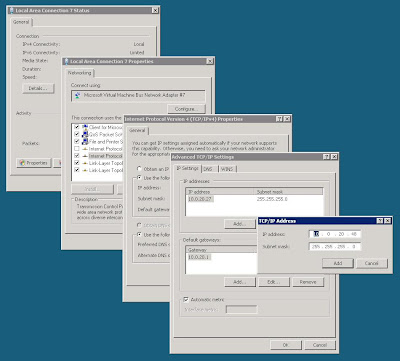
Task: Click the Subnet mask field in TCP/IP Address
Action: [335, 247]
